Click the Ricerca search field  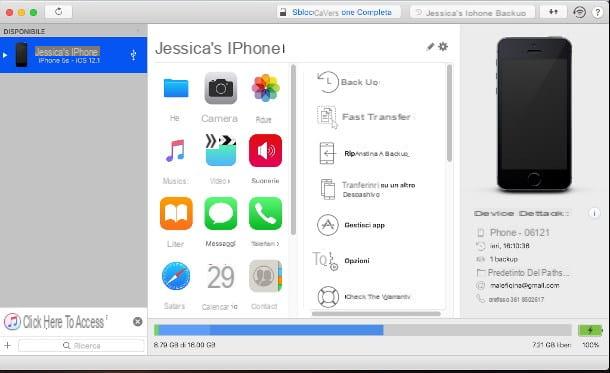81,345
